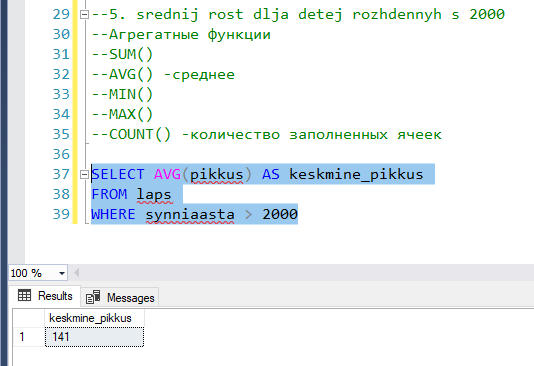
Task: Switch to the Results tab
Action: (x=45, y=296)
